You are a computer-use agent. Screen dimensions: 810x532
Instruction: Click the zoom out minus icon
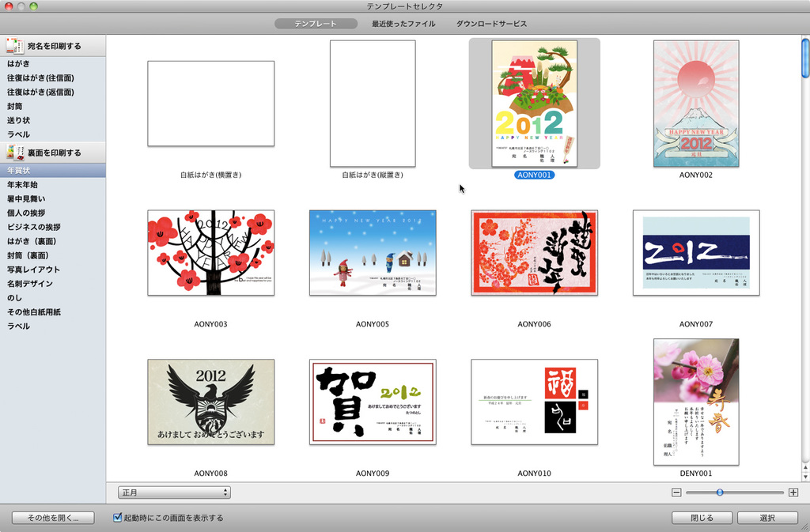coord(676,492)
